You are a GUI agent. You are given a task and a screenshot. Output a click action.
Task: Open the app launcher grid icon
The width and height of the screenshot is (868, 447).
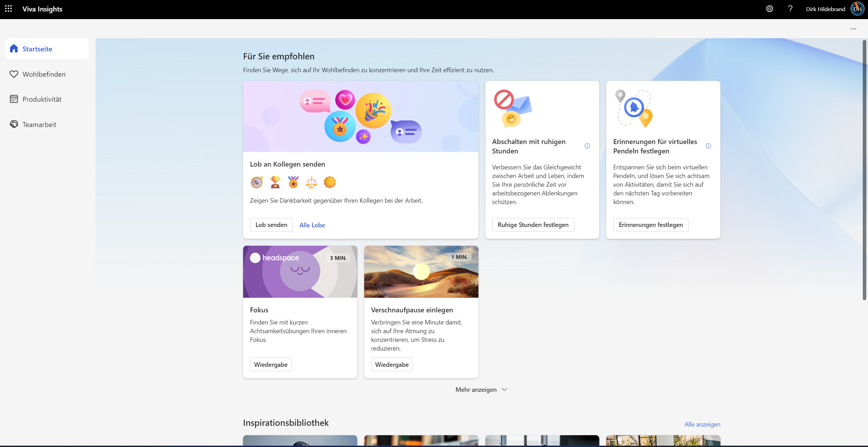[8, 9]
